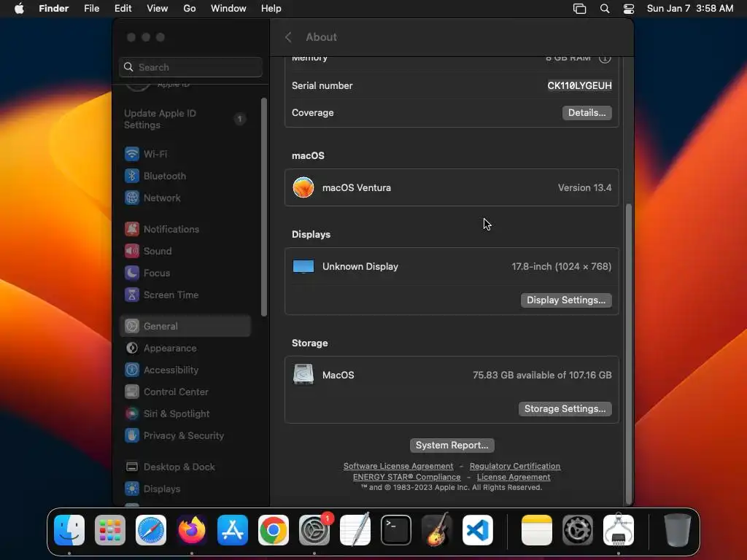Open Firefox from the Dock
The image size is (747, 560).
(x=192, y=530)
